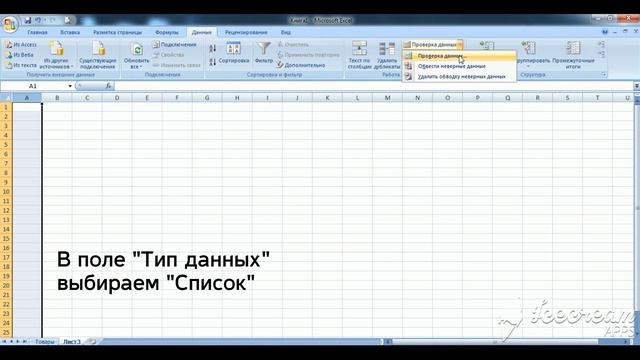Open the Подключения connections list
640x360 pixels.
[175, 44]
